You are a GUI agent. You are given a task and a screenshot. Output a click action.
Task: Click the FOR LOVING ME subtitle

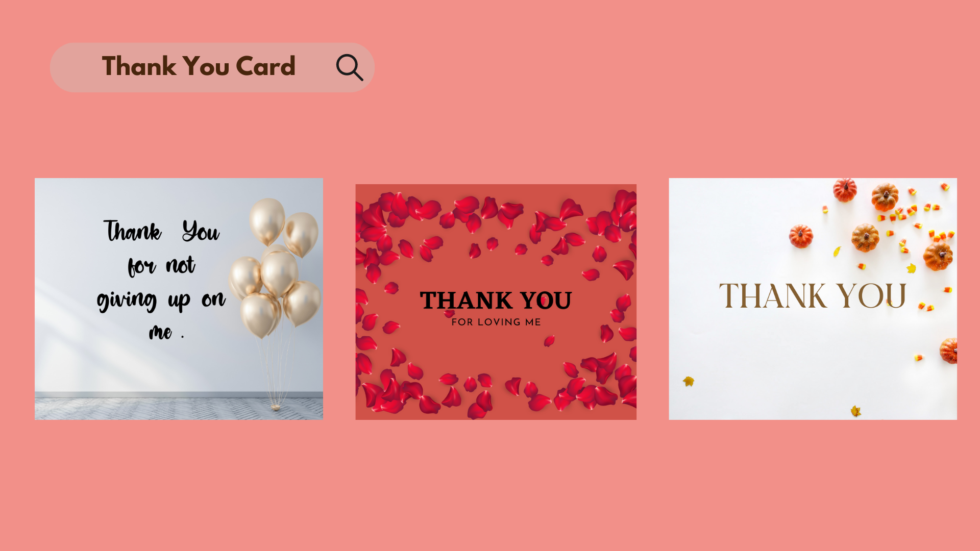[x=496, y=322]
